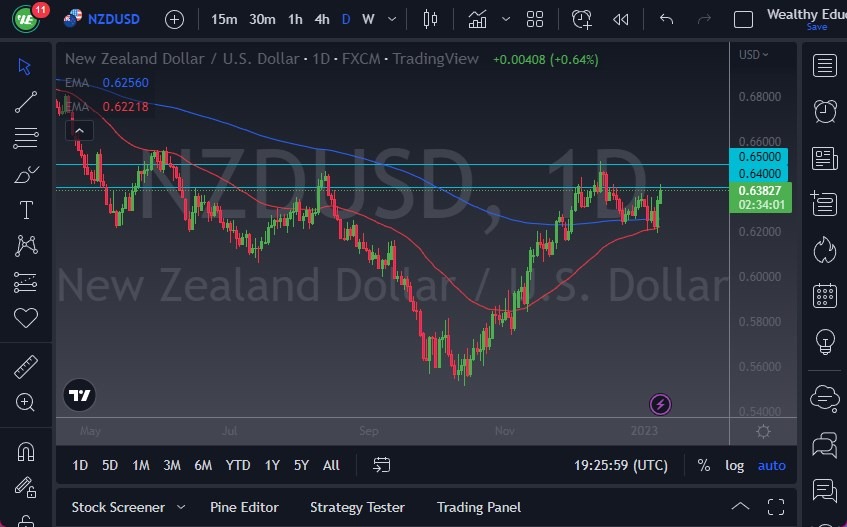Switch to 4h timeframe

[x=322, y=19]
